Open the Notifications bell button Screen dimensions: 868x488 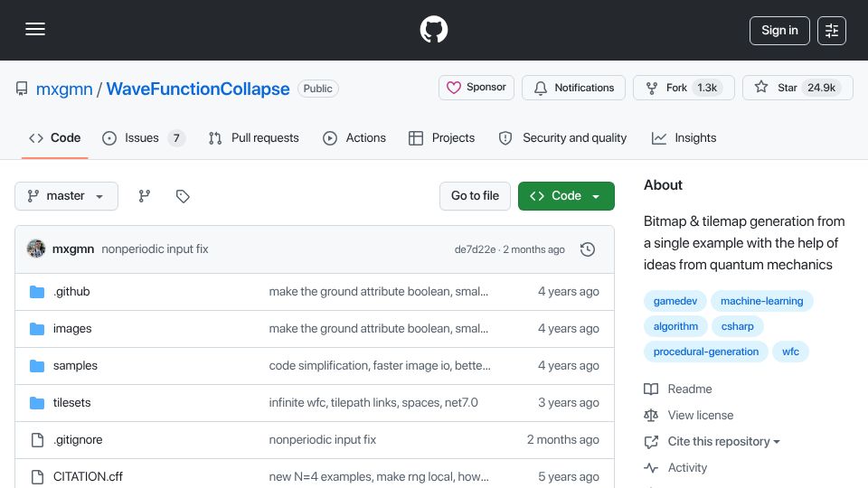tap(573, 88)
